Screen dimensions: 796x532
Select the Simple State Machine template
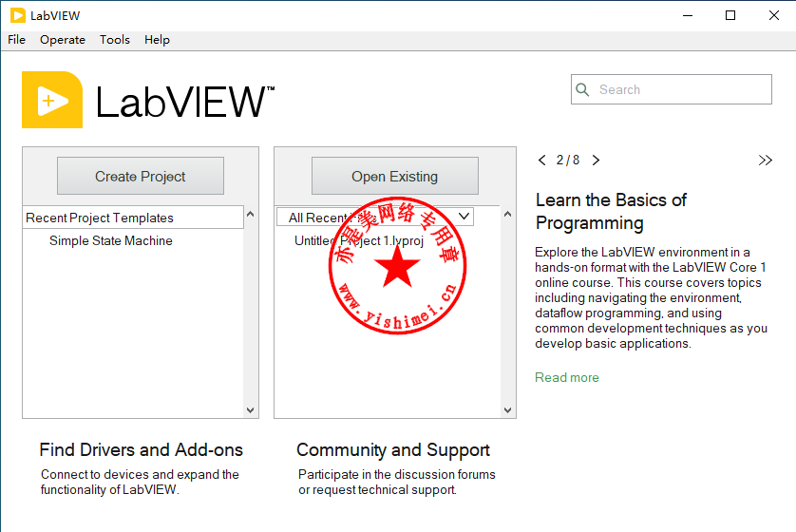tap(111, 240)
